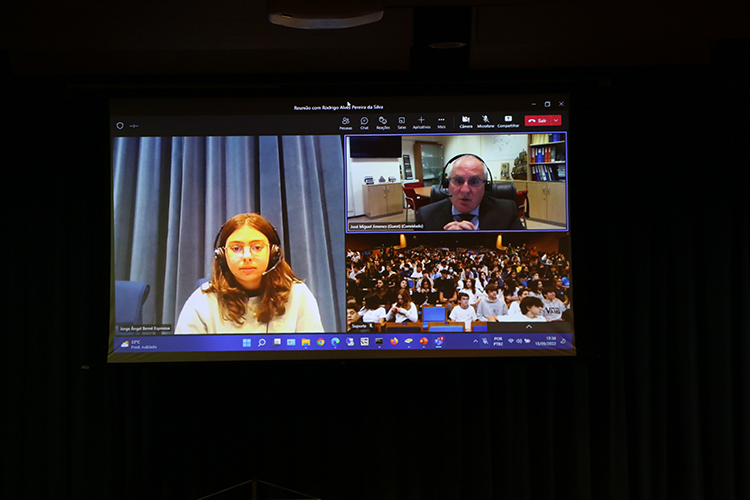This screenshot has width=750, height=500.
Task: Open the Pessoas participants panel
Action: 345,123
